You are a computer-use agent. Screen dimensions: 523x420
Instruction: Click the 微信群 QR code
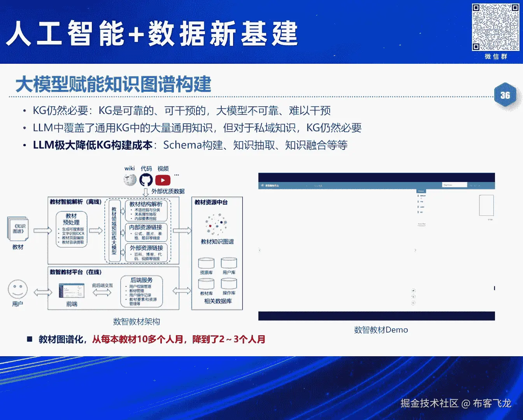coord(495,27)
